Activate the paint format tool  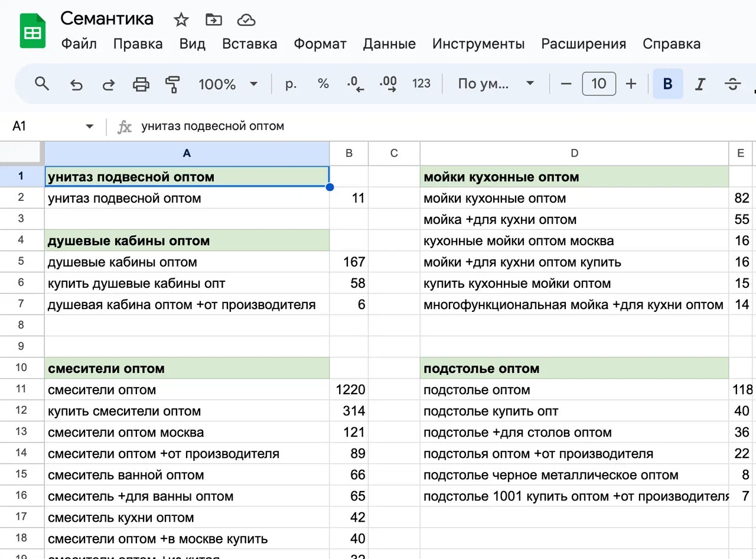pos(172,84)
